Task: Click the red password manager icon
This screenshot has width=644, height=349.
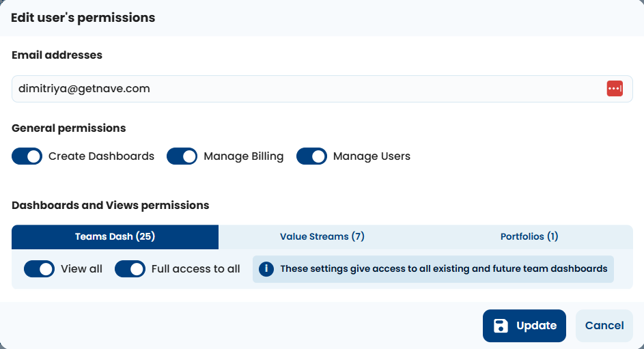Action: coord(615,89)
